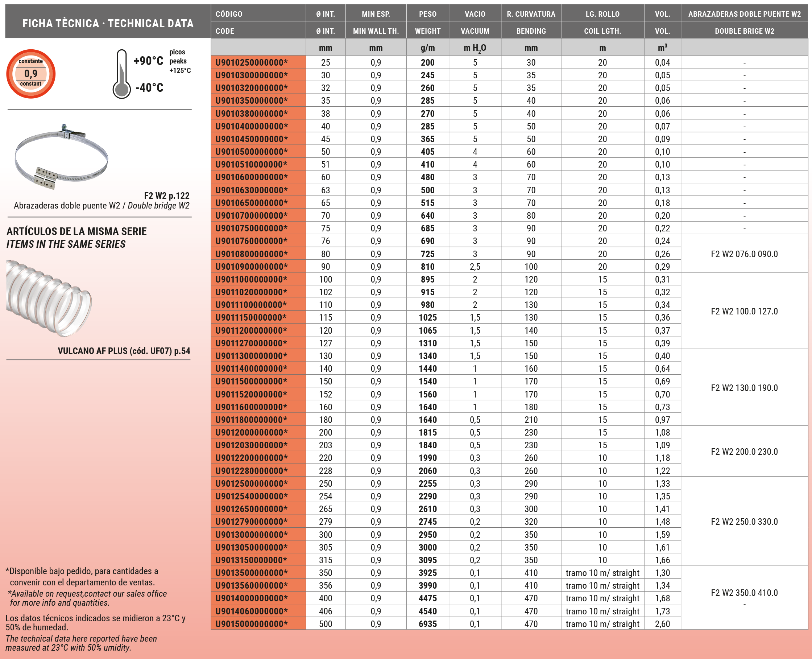The height and width of the screenshot is (659, 812).
Task: Click the Vulcano AF Plus hose image
Action: pos(49,298)
